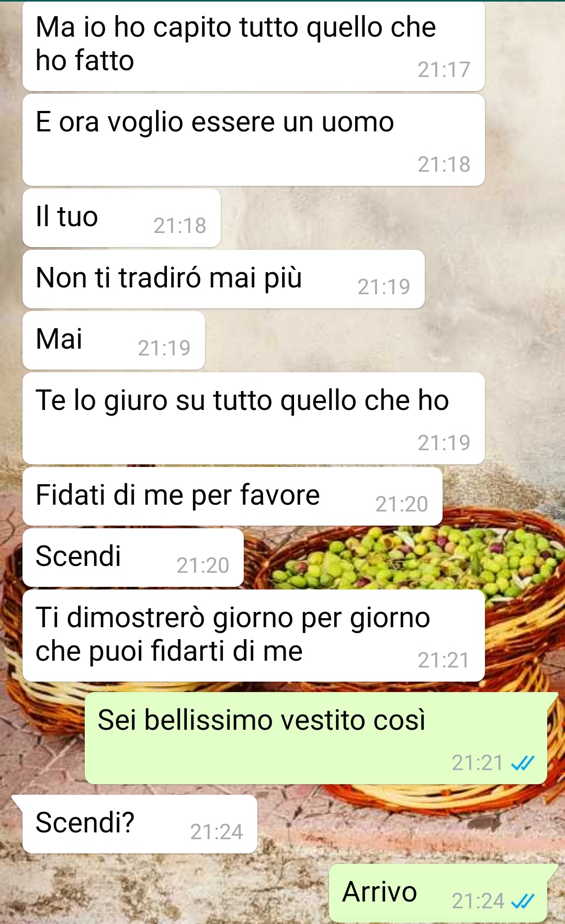Select 'Ti dimostrerò giorno per giorno' message
The image size is (565, 924).
(x=254, y=636)
